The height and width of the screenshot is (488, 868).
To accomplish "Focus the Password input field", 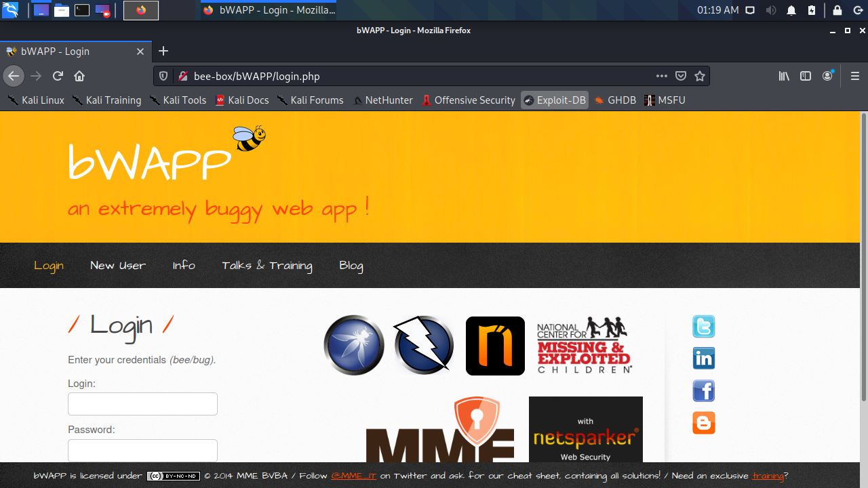I will click(x=142, y=450).
